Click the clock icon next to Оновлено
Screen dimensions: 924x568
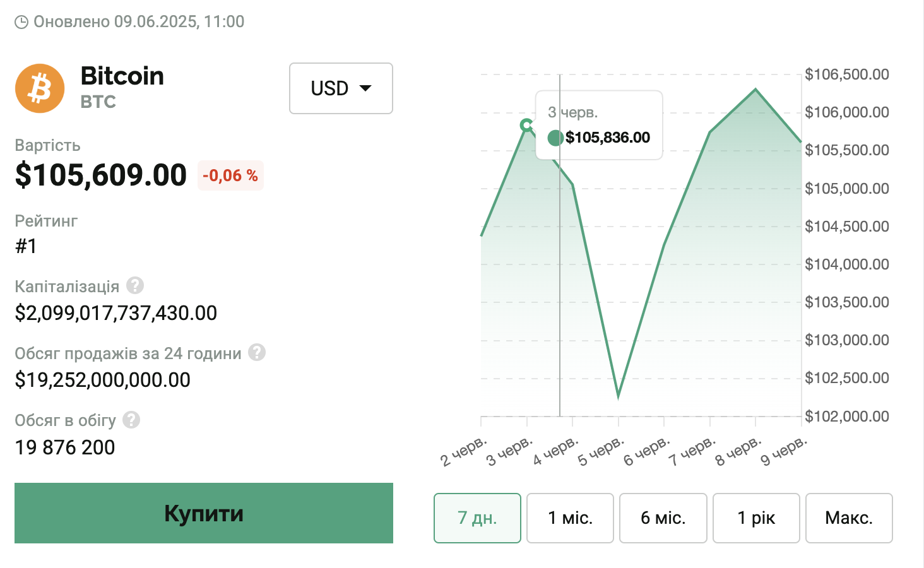tap(21, 22)
